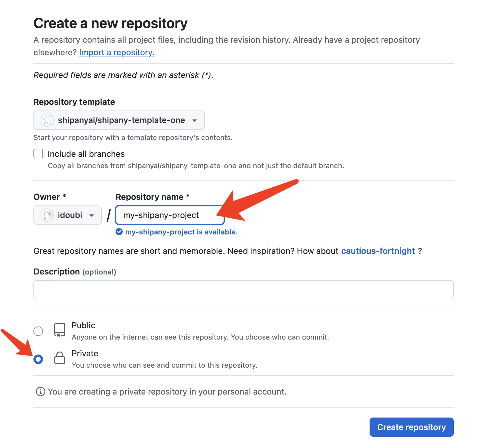
Task: Open the Repository template dropdown
Action: (119, 120)
